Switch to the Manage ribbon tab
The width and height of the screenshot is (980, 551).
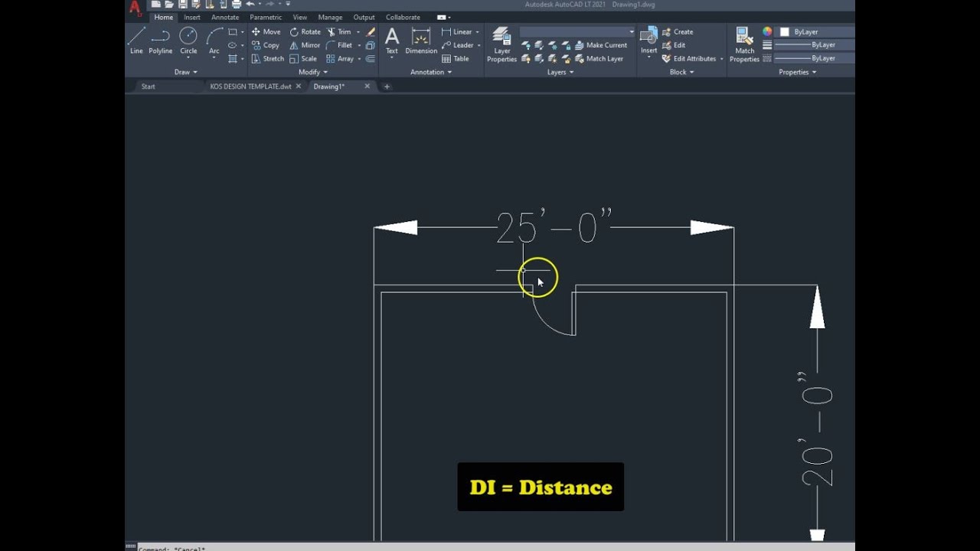point(330,18)
